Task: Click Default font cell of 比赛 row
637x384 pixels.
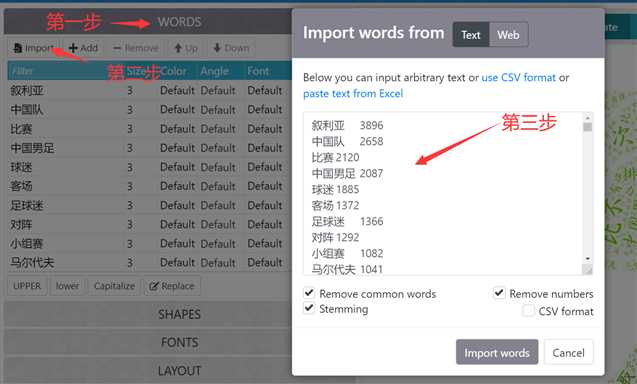Action: (265, 128)
